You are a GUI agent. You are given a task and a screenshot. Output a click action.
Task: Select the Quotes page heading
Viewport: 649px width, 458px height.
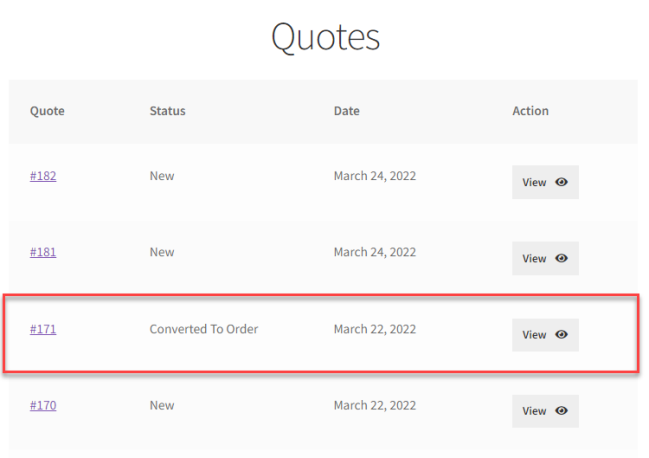[325, 38]
